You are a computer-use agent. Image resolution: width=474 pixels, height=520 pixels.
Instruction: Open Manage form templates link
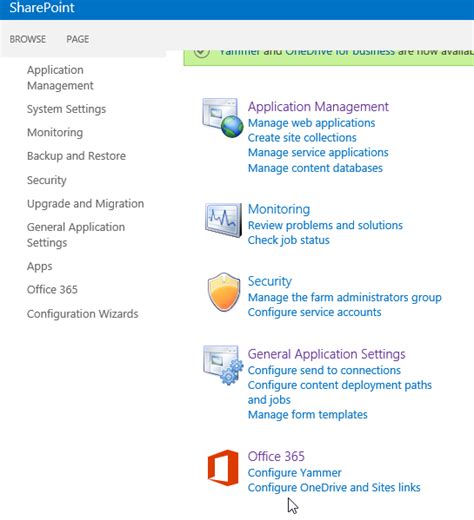(x=307, y=414)
